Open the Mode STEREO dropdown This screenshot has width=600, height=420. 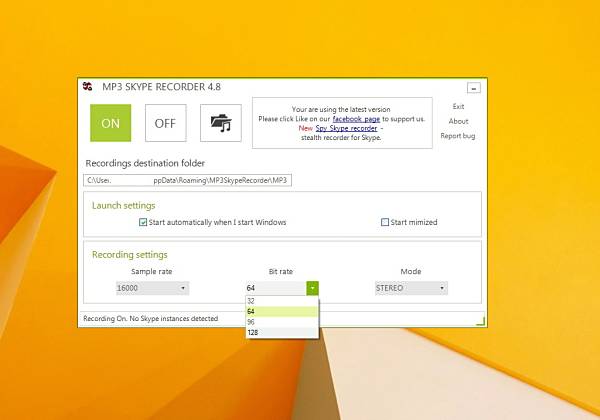tap(411, 288)
